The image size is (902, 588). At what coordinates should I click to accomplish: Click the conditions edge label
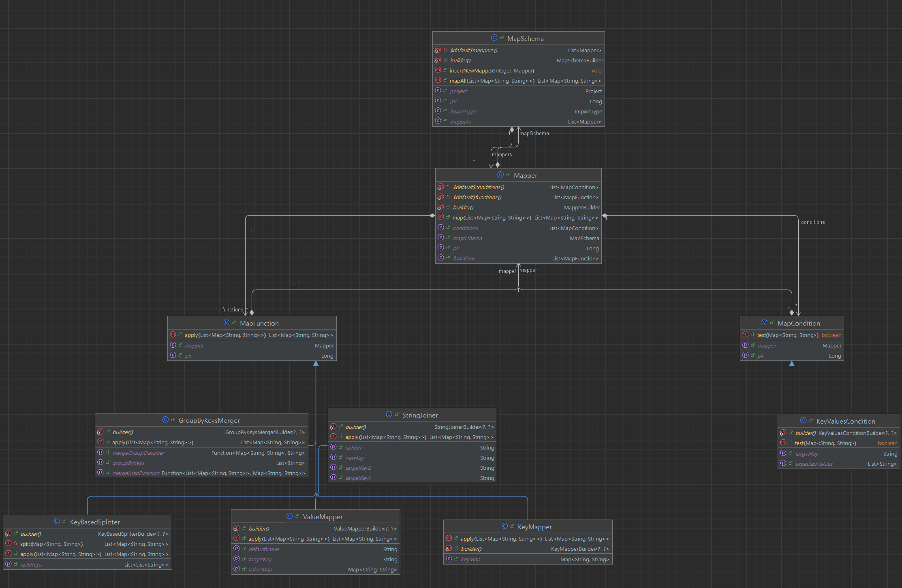(x=813, y=222)
